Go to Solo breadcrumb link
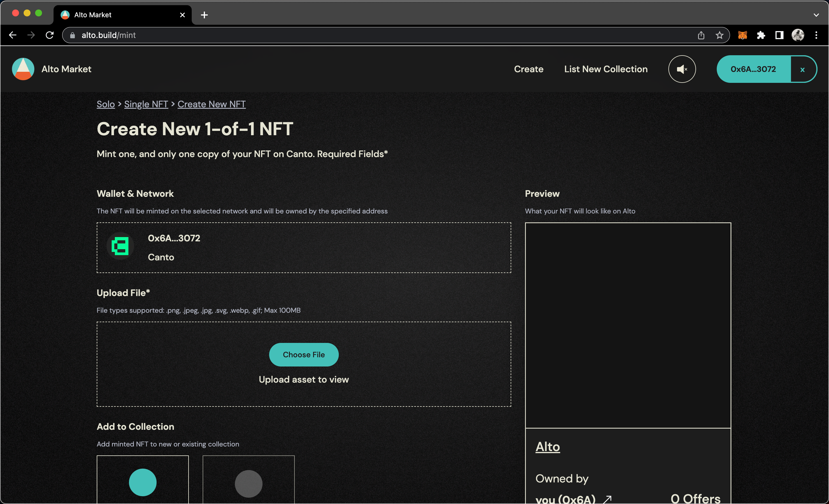The height and width of the screenshot is (504, 829). point(106,104)
